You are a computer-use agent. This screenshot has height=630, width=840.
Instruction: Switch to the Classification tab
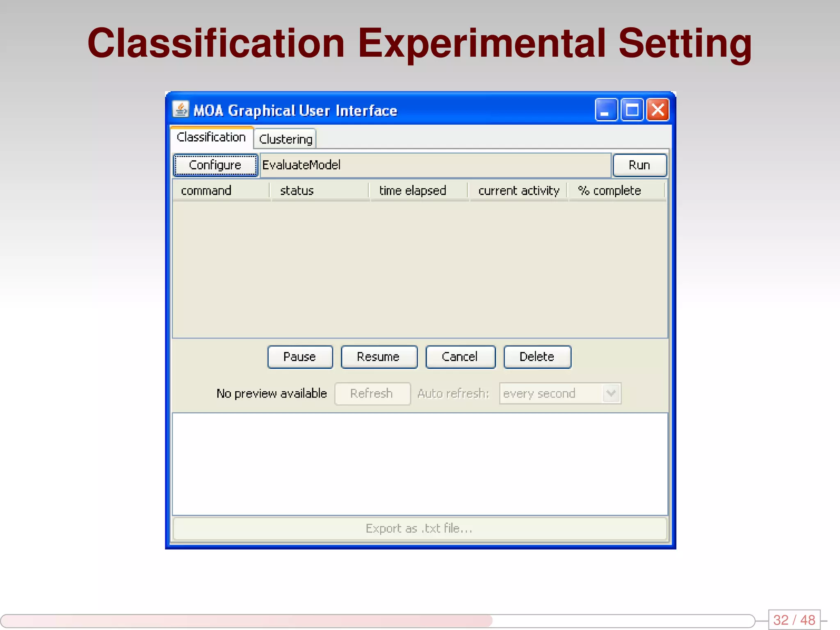pos(211,137)
